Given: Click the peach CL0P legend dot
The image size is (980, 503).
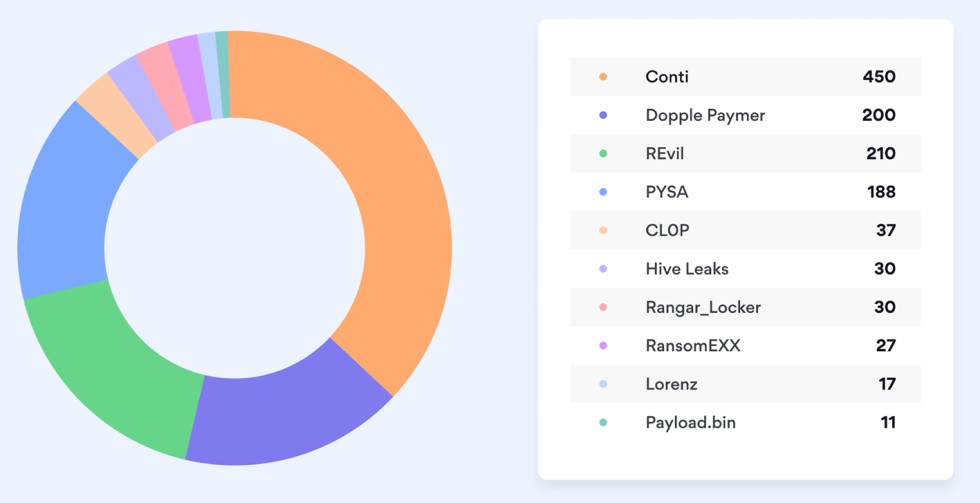Looking at the screenshot, I should click(603, 231).
